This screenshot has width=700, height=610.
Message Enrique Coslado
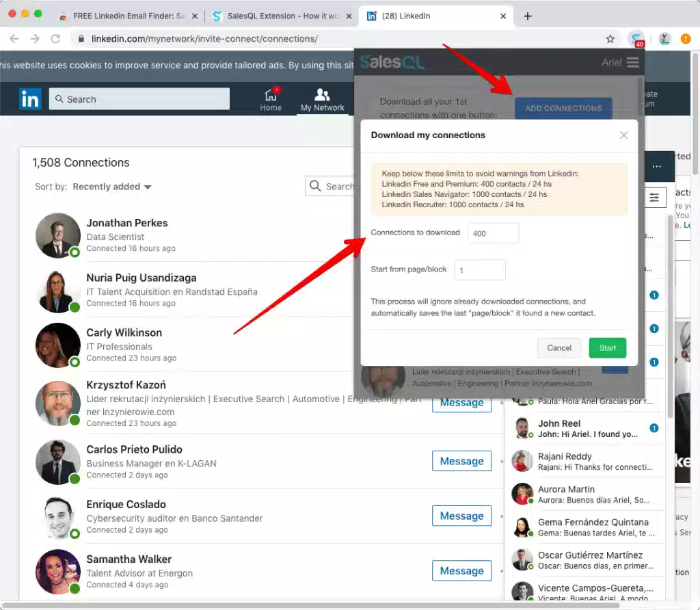tap(461, 516)
